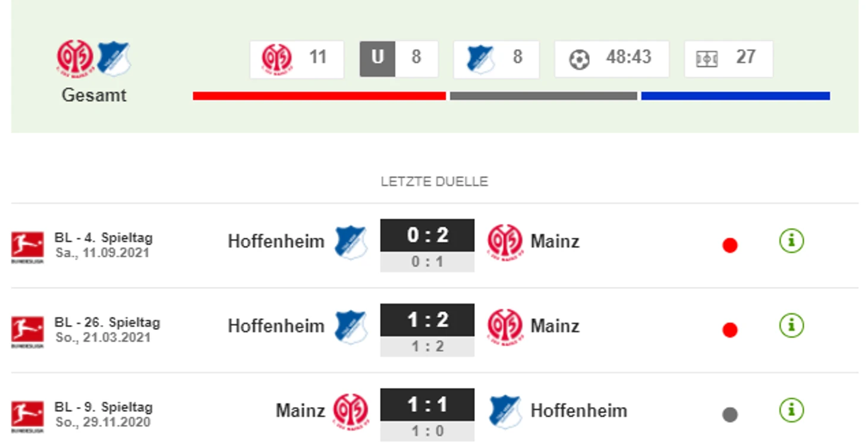
Task: Click soccer ball icon next to 48:43
Action: pos(579,59)
